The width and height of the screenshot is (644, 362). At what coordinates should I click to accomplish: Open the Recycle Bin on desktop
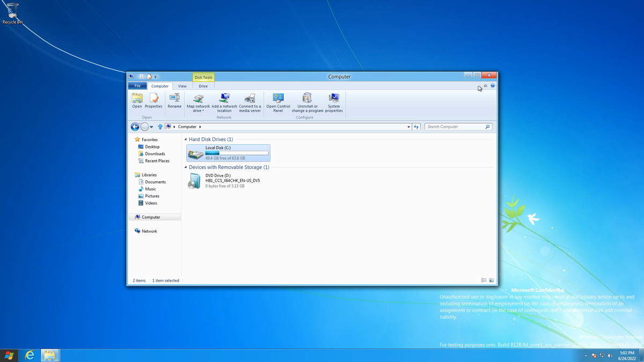(x=12, y=13)
